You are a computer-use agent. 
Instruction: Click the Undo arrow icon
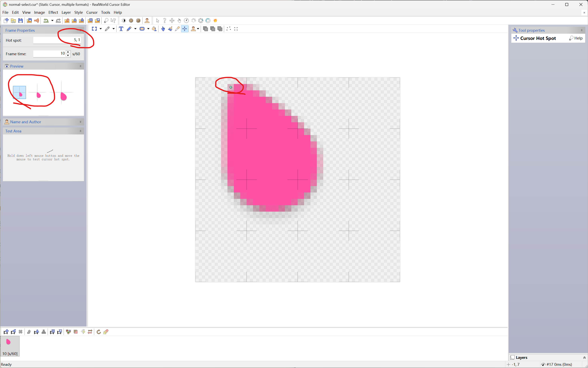[x=46, y=20]
